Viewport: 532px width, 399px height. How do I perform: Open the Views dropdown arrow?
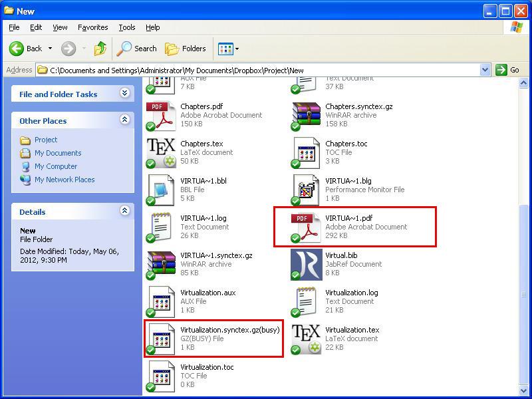[237, 49]
